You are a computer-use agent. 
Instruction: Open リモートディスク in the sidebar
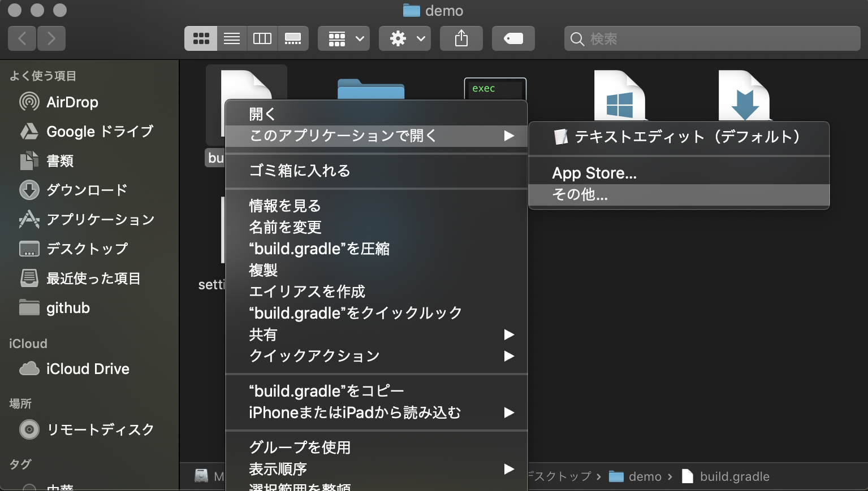(x=87, y=430)
